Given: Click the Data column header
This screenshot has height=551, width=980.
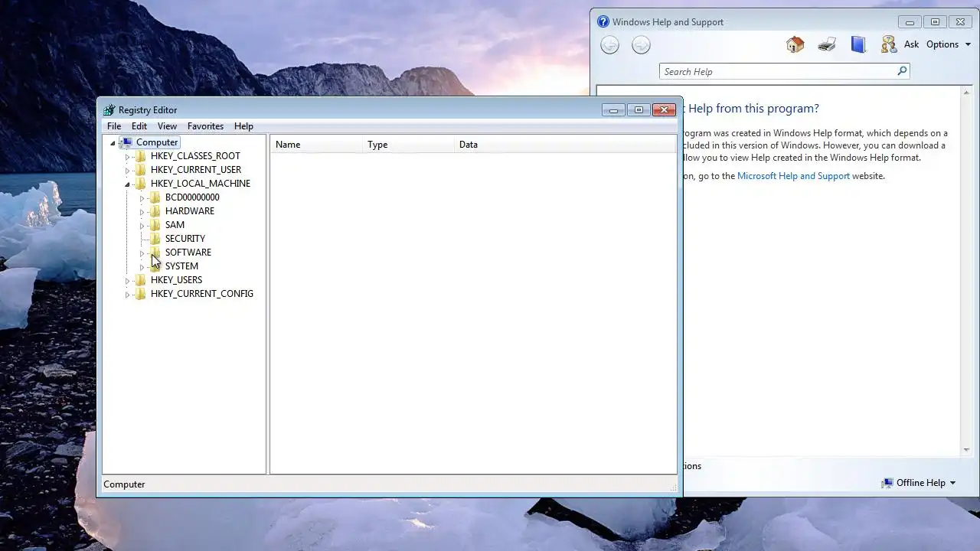Looking at the screenshot, I should point(565,145).
